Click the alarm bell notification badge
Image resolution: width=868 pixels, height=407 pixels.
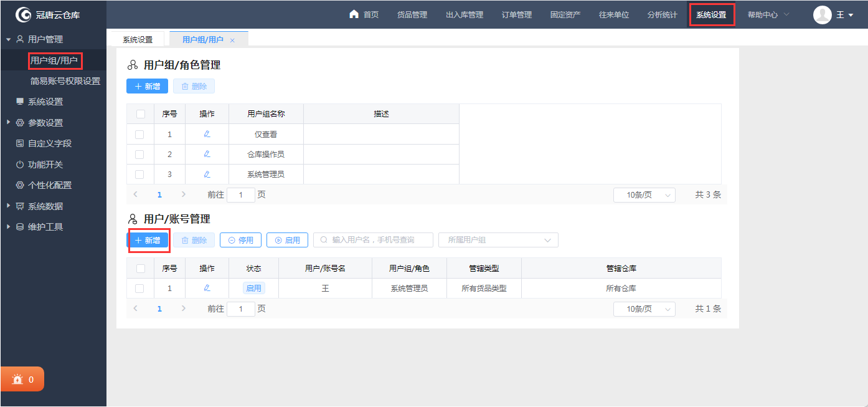coord(22,379)
